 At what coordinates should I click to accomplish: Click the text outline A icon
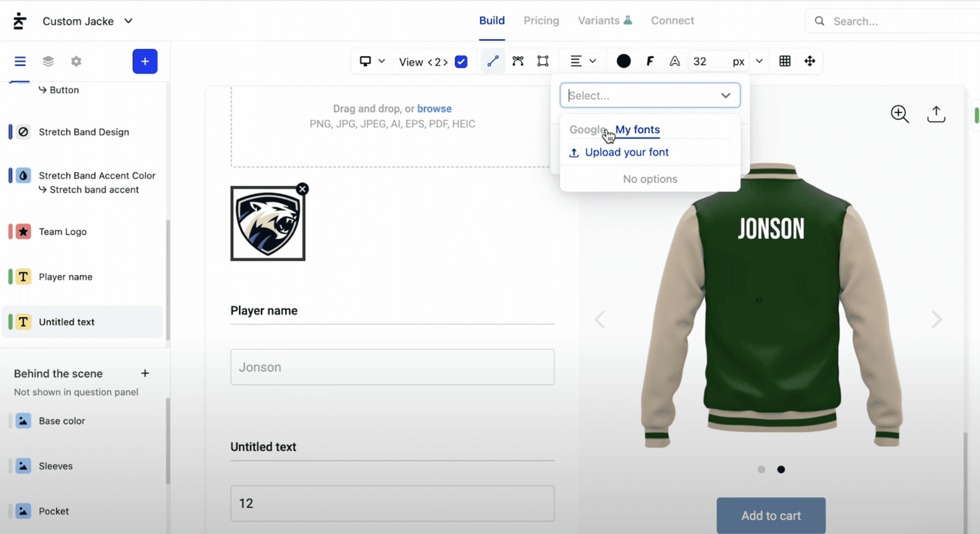pyautogui.click(x=675, y=61)
